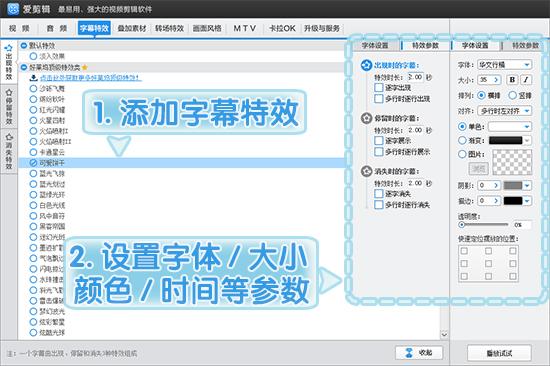
Task: Select the 竖排 vertical layout radio
Action: click(x=512, y=95)
